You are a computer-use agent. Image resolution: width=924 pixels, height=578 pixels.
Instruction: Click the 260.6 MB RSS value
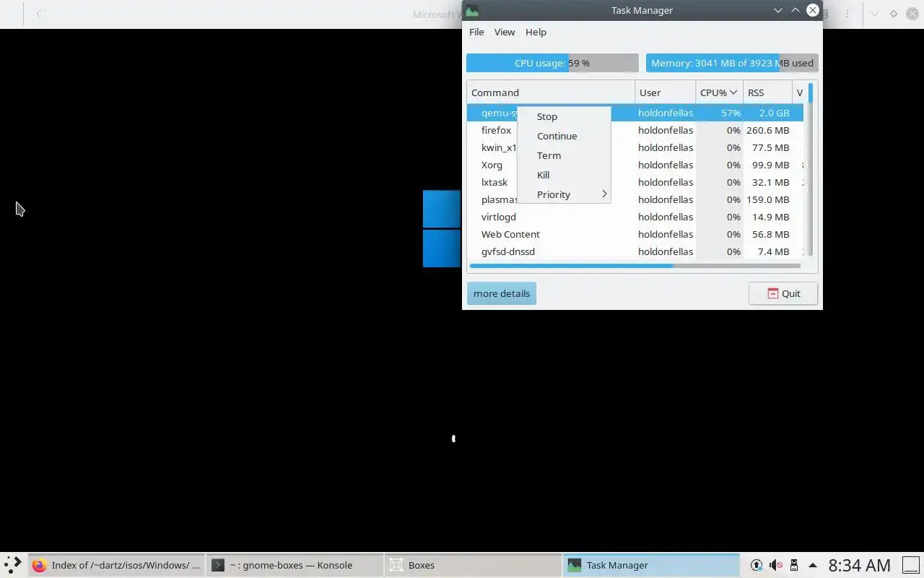click(768, 130)
